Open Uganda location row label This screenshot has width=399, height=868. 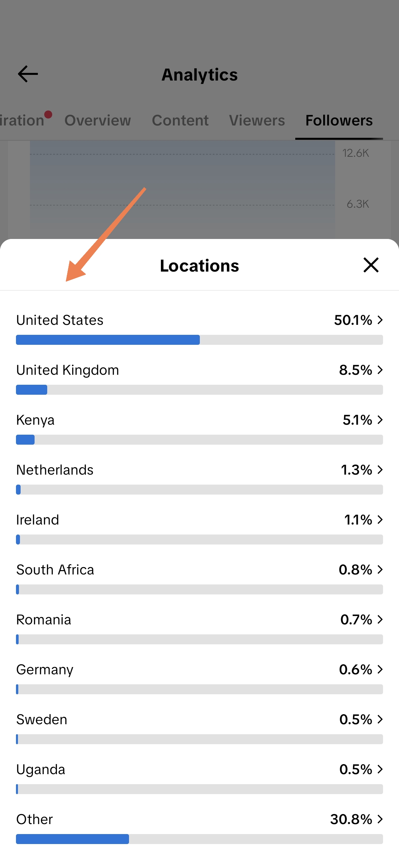(41, 769)
